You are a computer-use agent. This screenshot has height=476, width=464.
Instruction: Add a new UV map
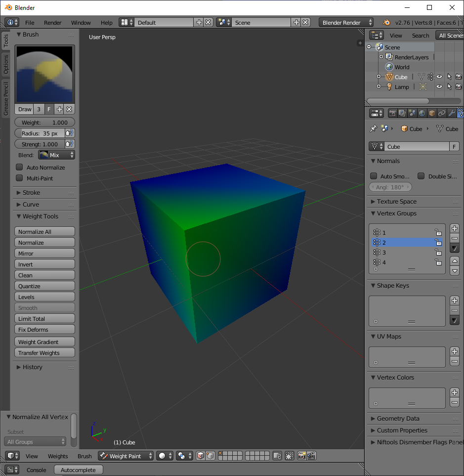coord(454,351)
